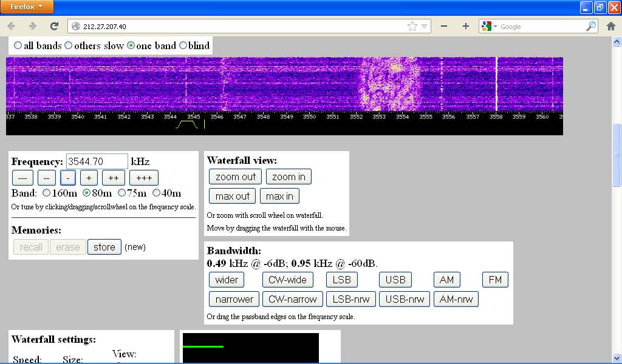Click the browser Back arrow icon
622x364 pixels.
[x=11, y=26]
